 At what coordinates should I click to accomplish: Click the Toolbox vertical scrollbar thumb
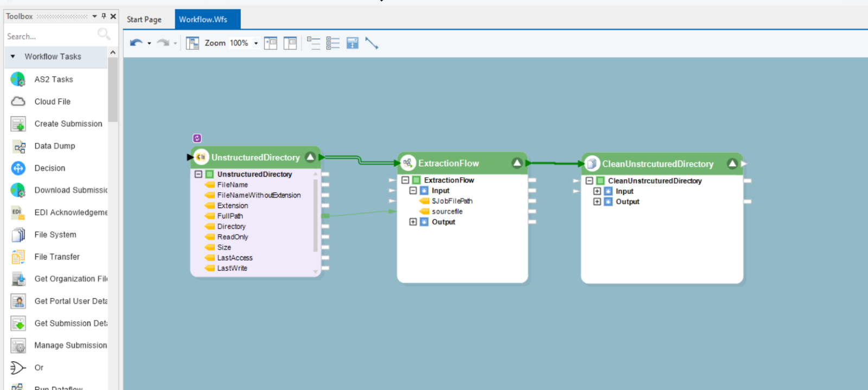coord(113,90)
